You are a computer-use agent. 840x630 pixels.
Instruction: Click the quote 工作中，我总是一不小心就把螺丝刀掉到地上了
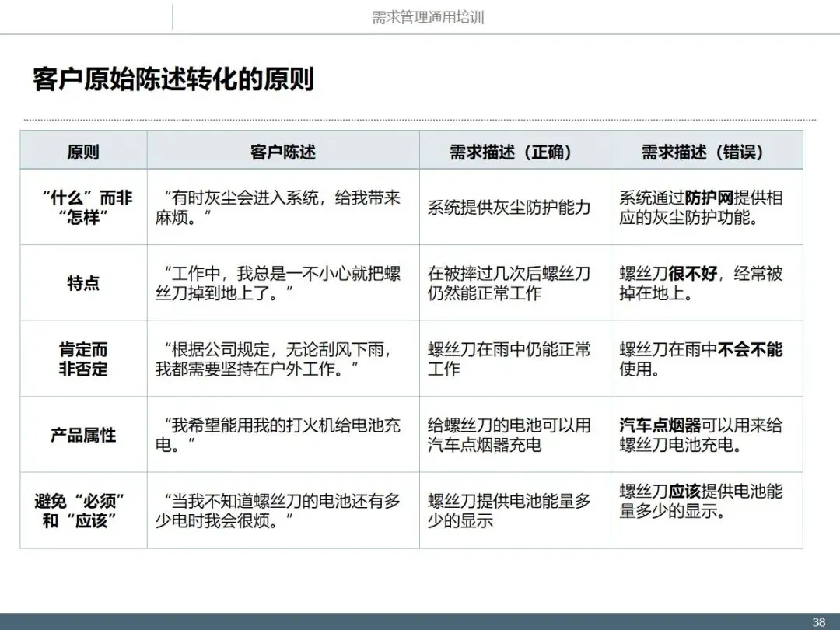[278, 283]
